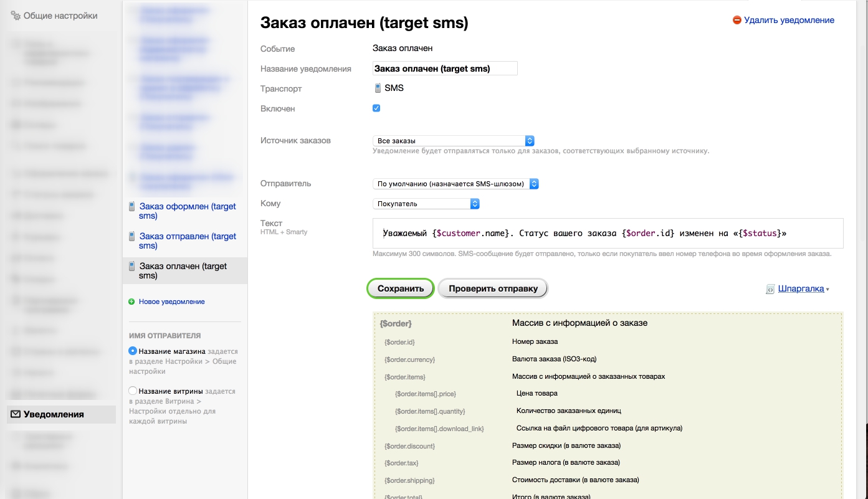Click SMS phone icon in Транспорт row
Screen dimensions: 868x499
(x=378, y=88)
